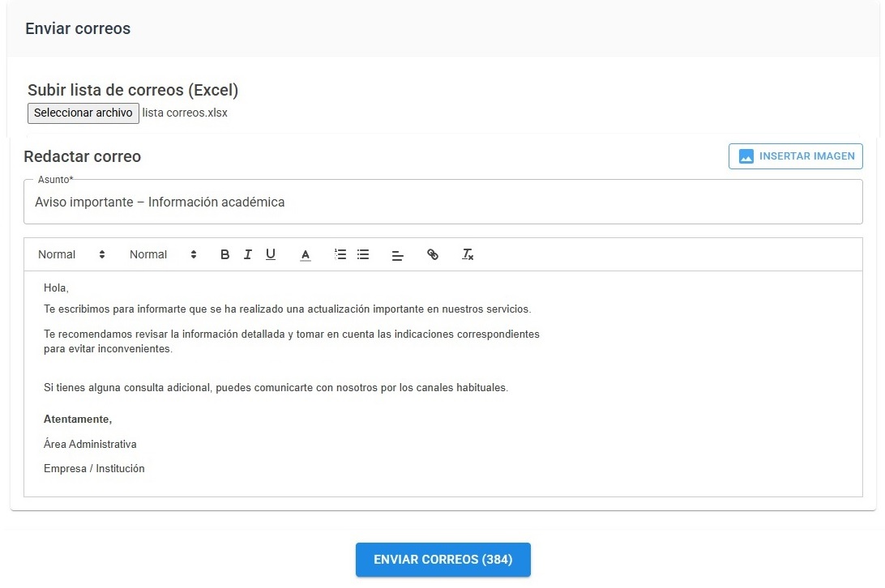The width and height of the screenshot is (885, 588).
Task: Open the text color selector
Action: (304, 254)
